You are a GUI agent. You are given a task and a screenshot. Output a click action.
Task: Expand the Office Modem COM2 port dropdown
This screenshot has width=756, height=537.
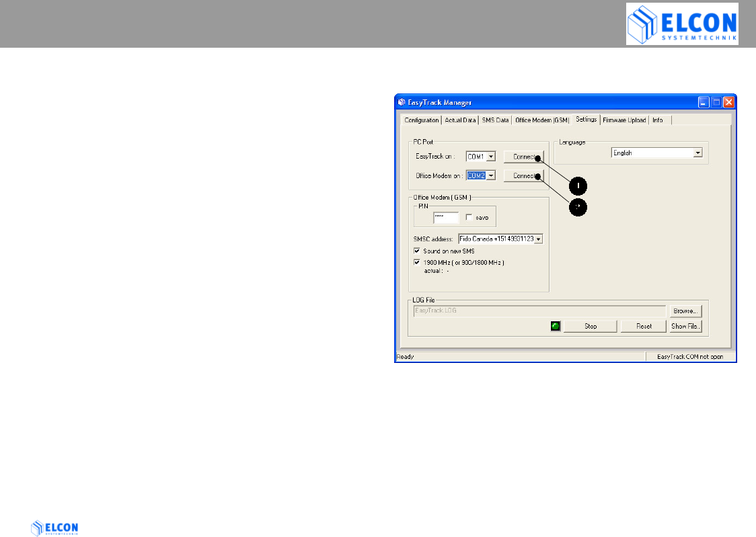pyautogui.click(x=491, y=176)
